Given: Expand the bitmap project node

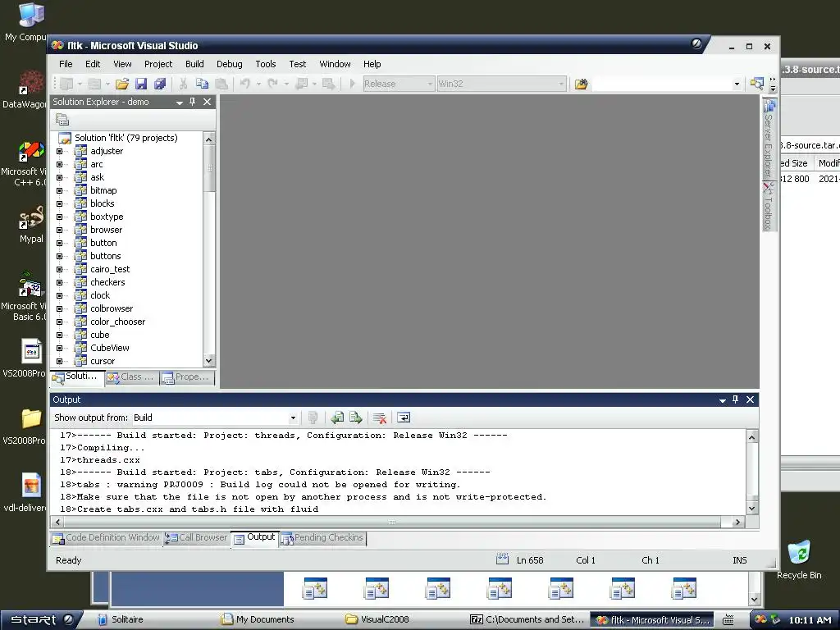Looking at the screenshot, I should coord(59,190).
